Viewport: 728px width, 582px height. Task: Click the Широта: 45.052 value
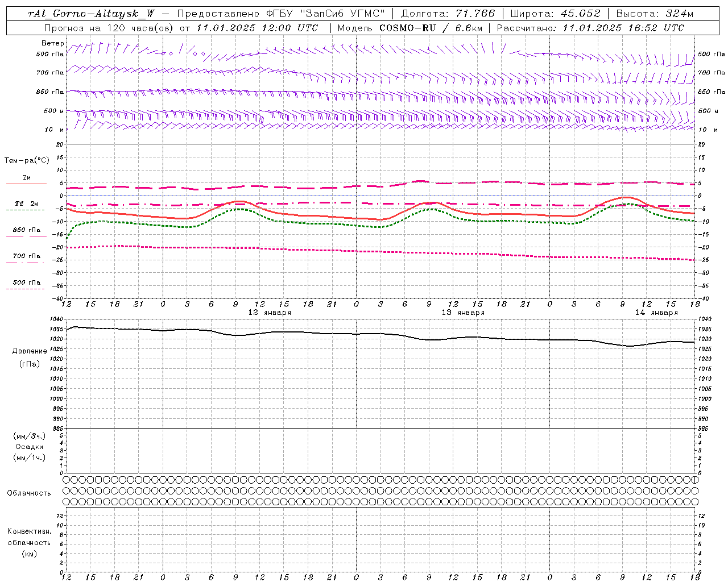[x=556, y=14]
